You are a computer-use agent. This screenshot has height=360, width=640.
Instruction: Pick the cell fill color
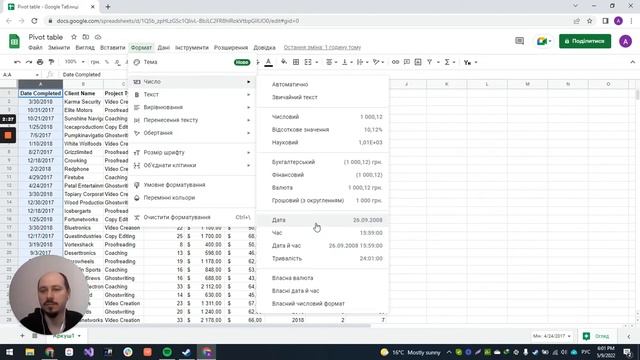click(284, 62)
